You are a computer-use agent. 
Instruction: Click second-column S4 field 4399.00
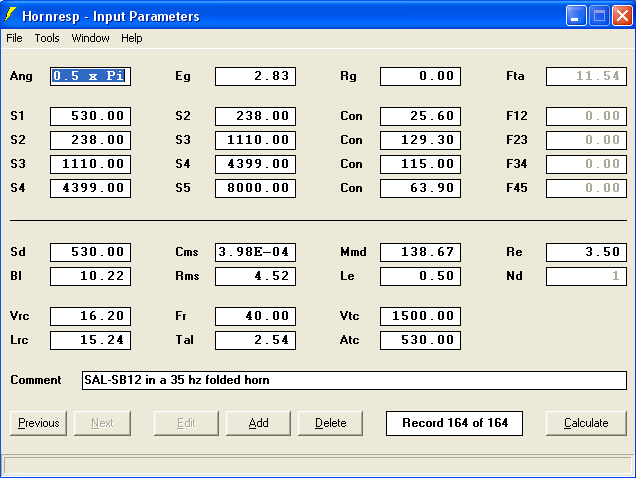tap(256, 164)
